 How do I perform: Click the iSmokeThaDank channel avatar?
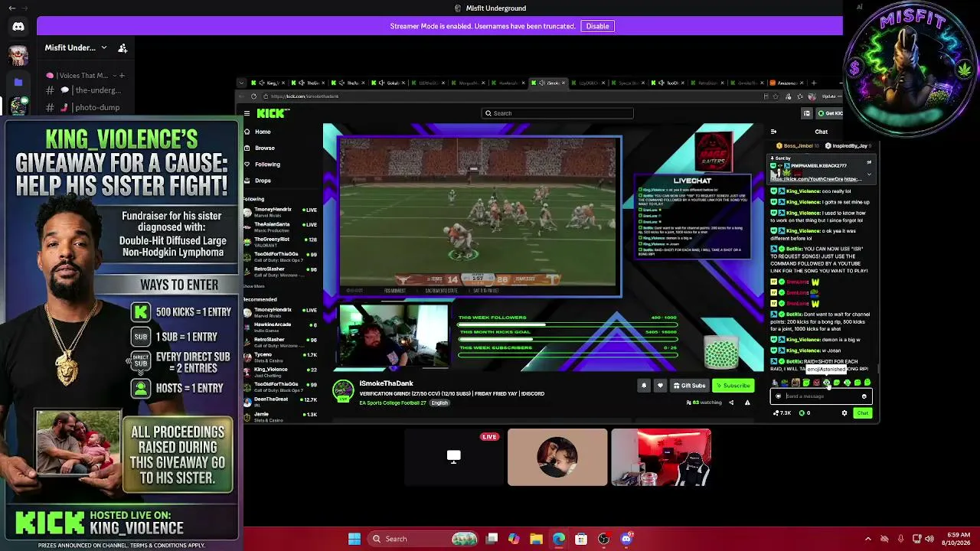343,390
